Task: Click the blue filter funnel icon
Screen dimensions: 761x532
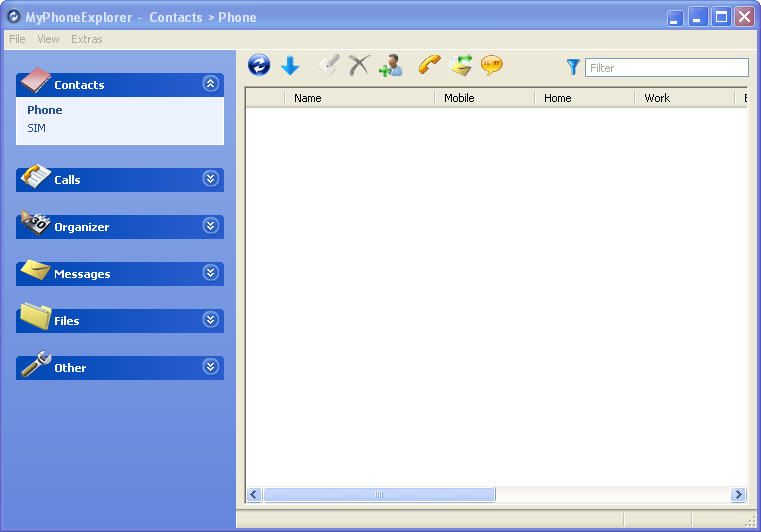Action: pyautogui.click(x=573, y=67)
